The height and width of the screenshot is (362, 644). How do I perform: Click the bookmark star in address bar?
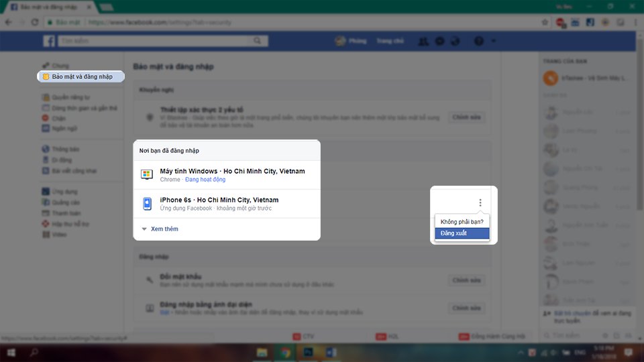pos(545,22)
